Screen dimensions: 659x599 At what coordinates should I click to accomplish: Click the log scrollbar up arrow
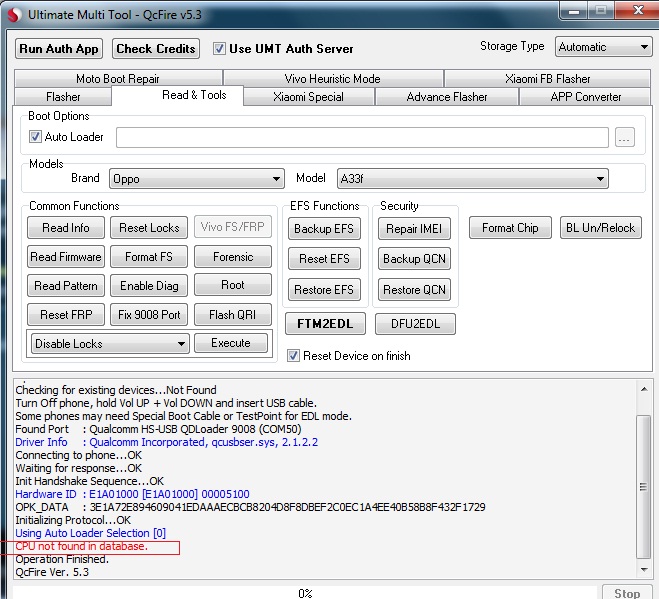tap(644, 389)
